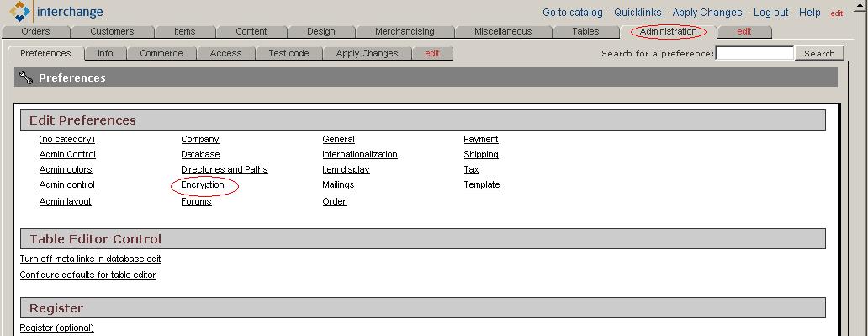Open the Tax preferences link
This screenshot has width=868, height=336.
click(x=472, y=169)
